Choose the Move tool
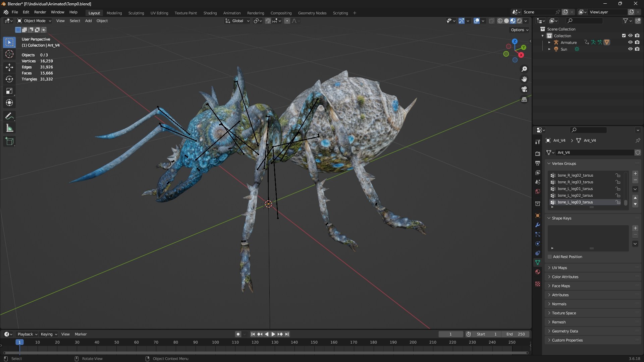Image resolution: width=644 pixels, height=362 pixels. [x=9, y=67]
